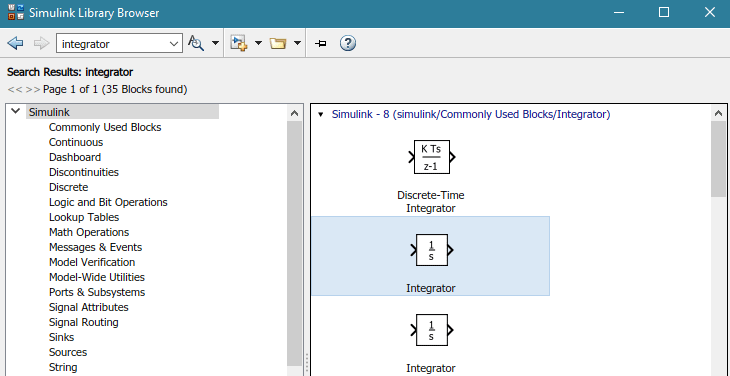Click the pin stay-on-top icon
Viewport: 730px width, 376px height.
point(320,44)
